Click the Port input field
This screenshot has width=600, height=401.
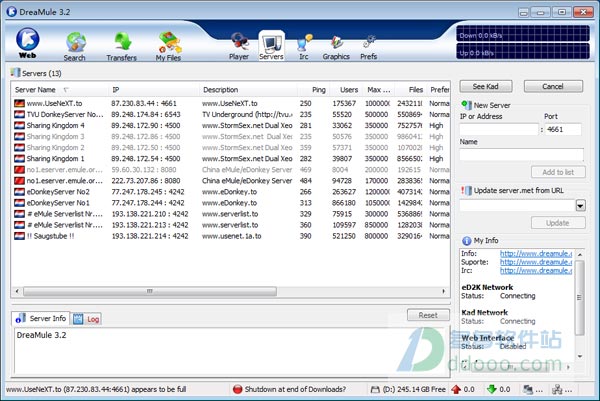point(563,129)
